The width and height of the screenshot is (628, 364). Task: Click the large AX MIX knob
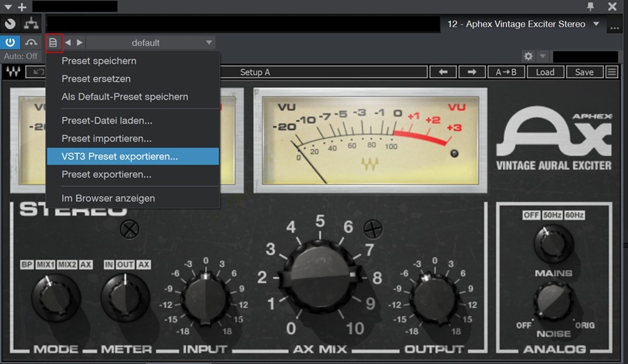(320, 276)
